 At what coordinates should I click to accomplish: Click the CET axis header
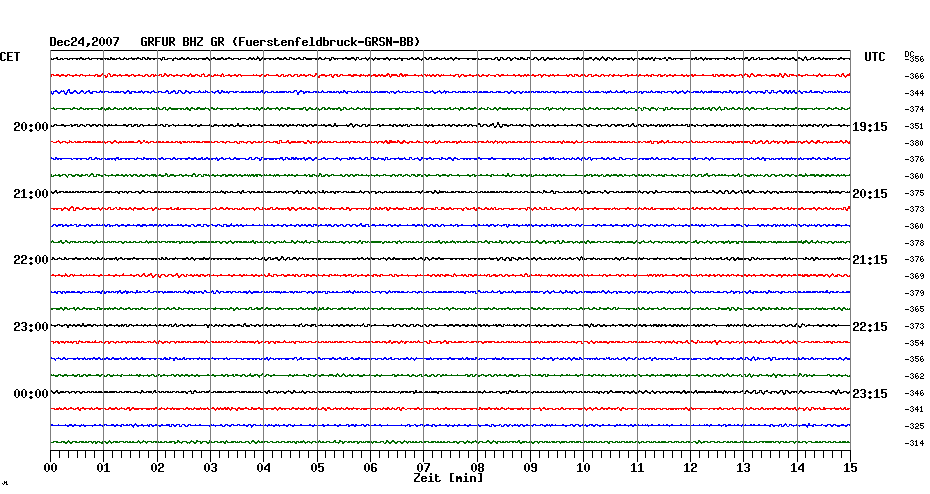click(x=10, y=57)
